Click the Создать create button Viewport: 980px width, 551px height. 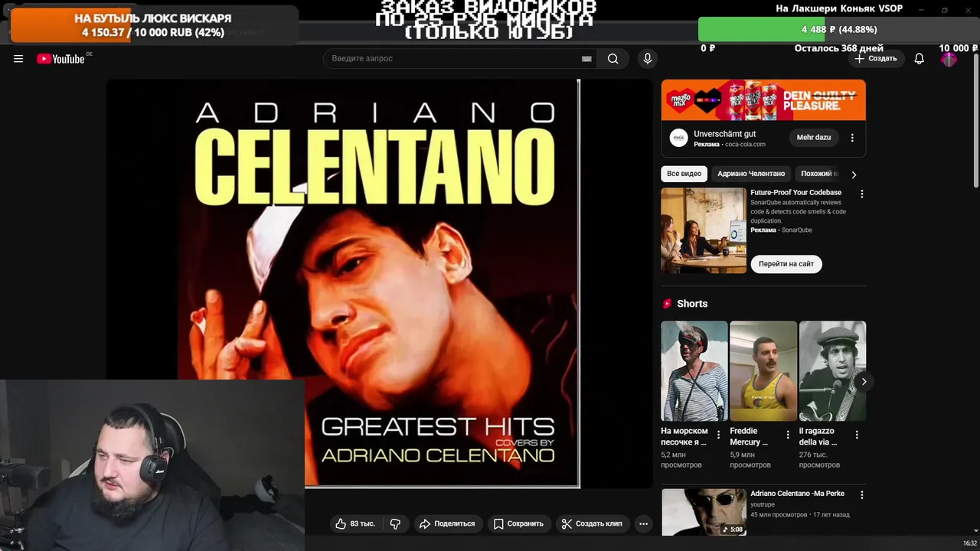pos(875,59)
